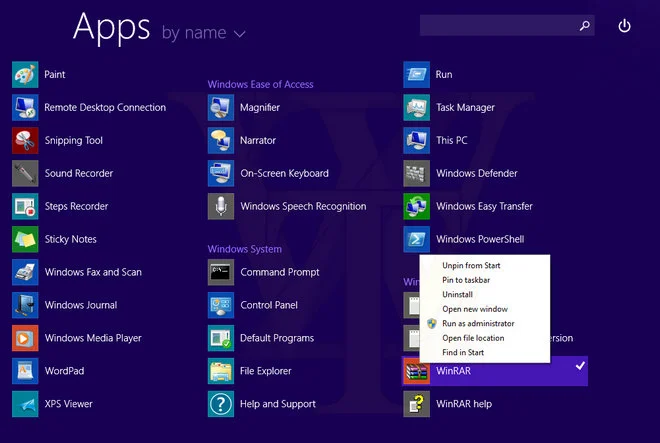660x443 pixels.
Task: Open Steps Recorder icon
Action: coord(25,206)
